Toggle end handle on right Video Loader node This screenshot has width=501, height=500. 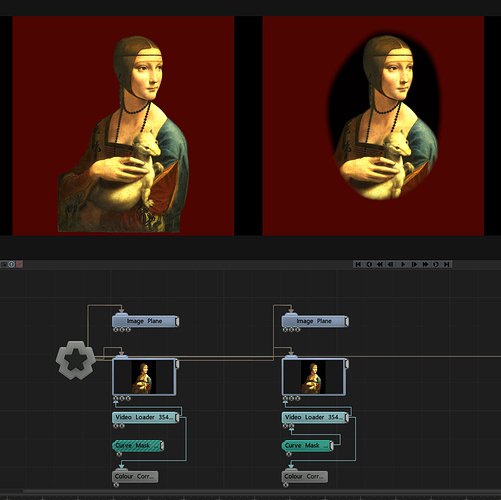click(x=347, y=418)
